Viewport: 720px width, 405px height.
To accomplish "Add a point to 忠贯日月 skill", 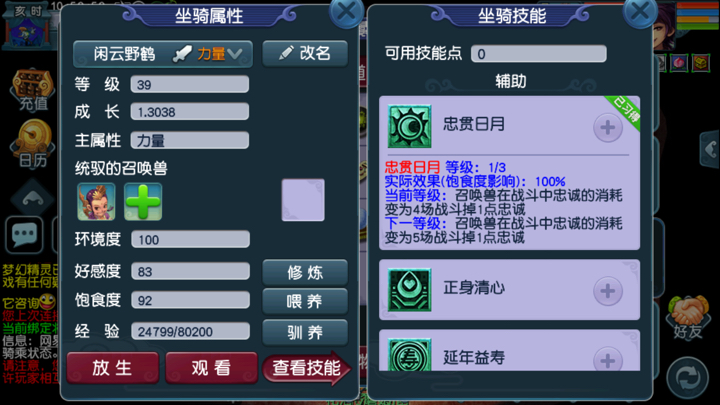I will pos(608,127).
